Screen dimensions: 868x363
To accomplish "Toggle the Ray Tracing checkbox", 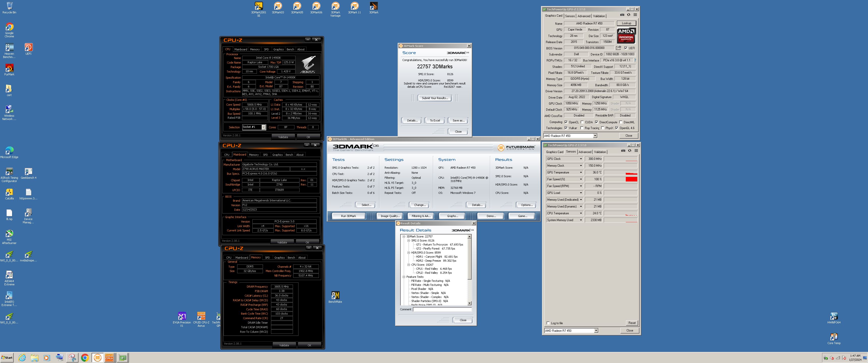I will 582,128.
